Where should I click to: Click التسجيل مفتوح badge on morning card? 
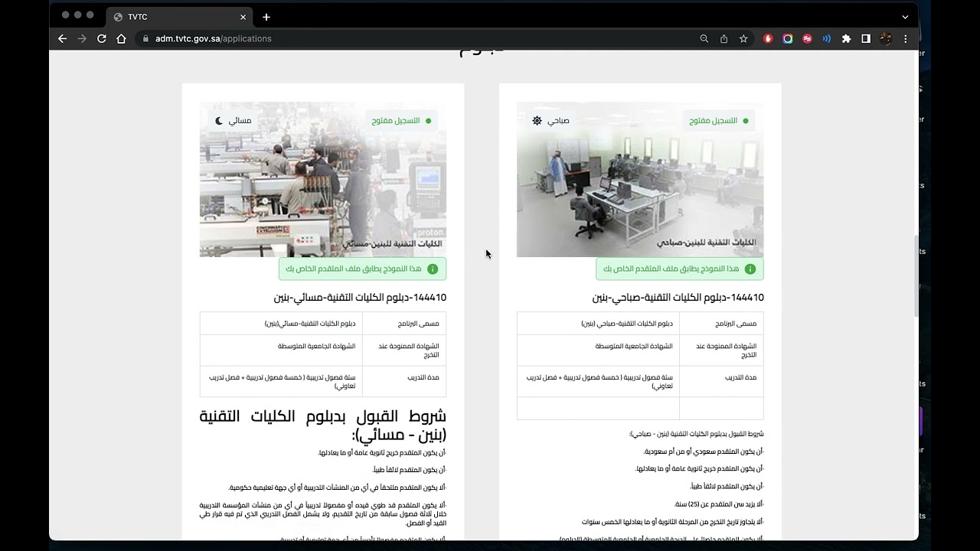pos(718,120)
